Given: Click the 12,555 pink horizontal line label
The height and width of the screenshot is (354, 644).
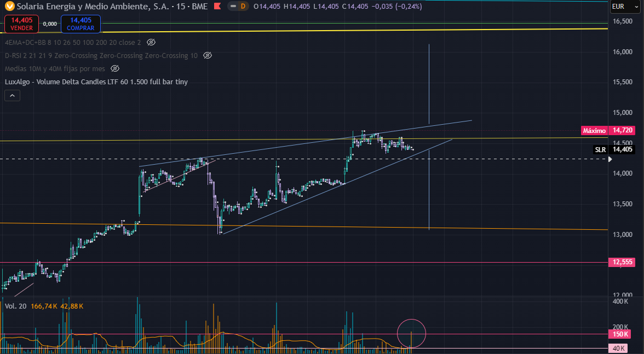Looking at the screenshot, I should [x=623, y=262].
